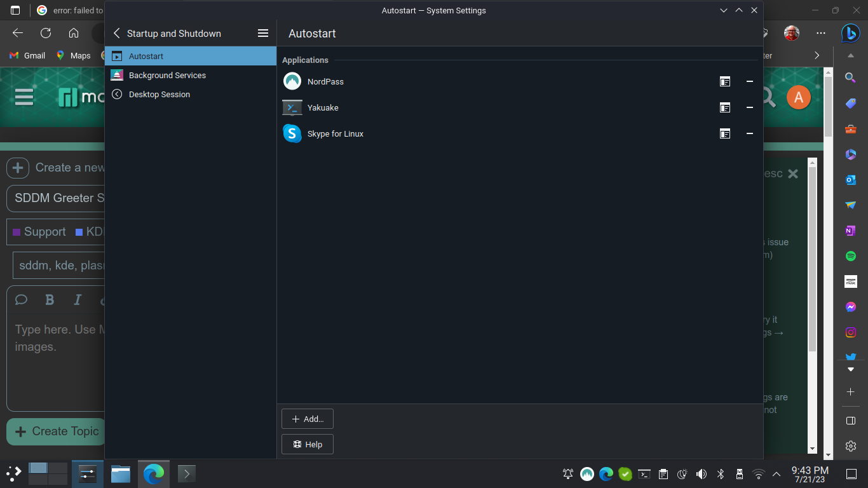Image resolution: width=868 pixels, height=488 pixels.
Task: Click the Add... button
Action: click(308, 419)
